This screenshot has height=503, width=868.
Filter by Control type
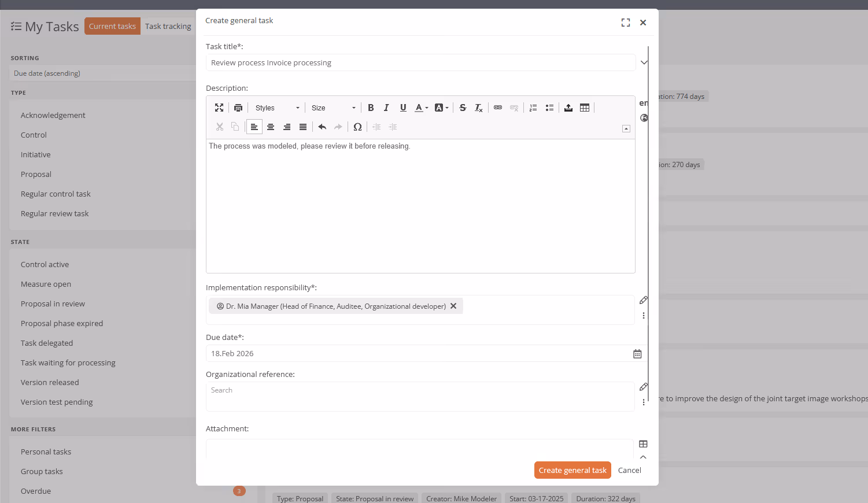coord(34,135)
